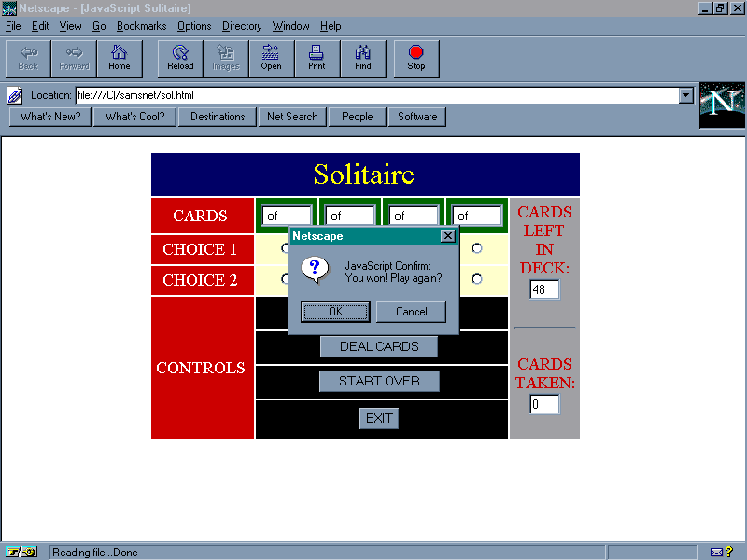Screen dimensions: 747x560
Task: Hit the red Stop icon
Action: 416,58
